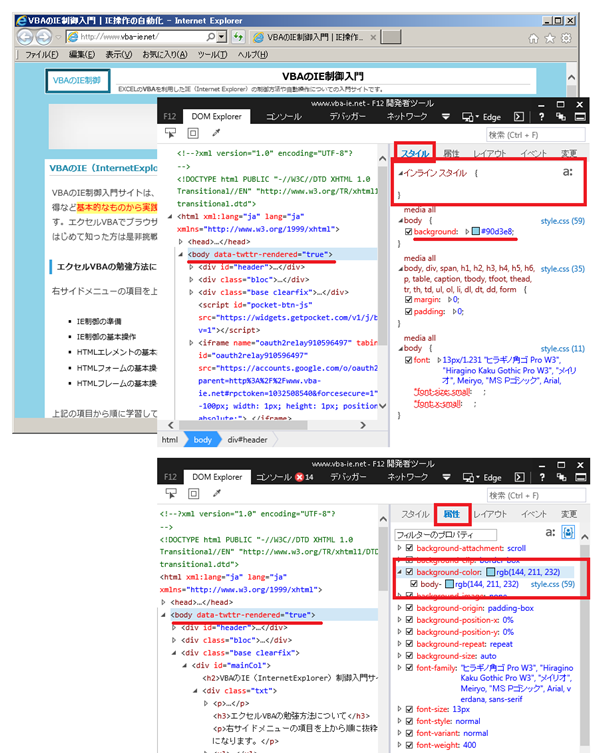The image size is (600, 753).
Task: Open IE address bar dropdown arrow
Action: click(221, 36)
